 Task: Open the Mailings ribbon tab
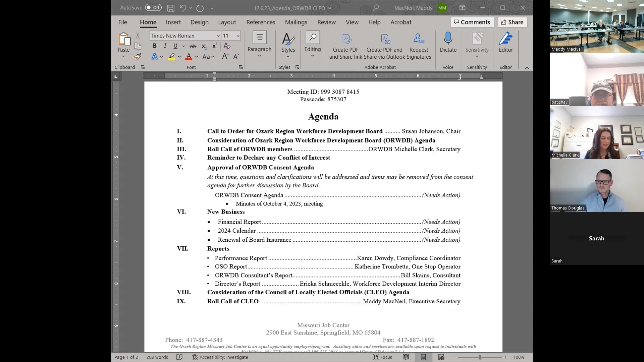[296, 22]
